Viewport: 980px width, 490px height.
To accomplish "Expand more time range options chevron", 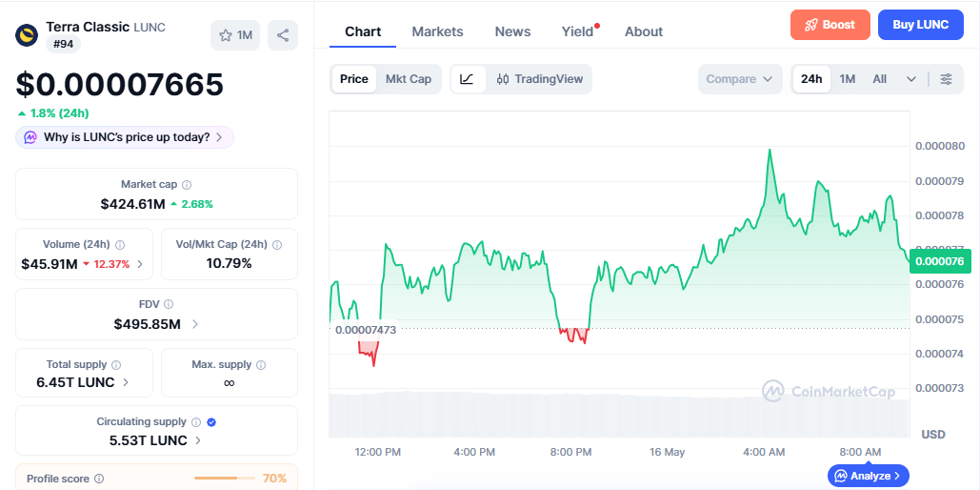I will coord(911,79).
